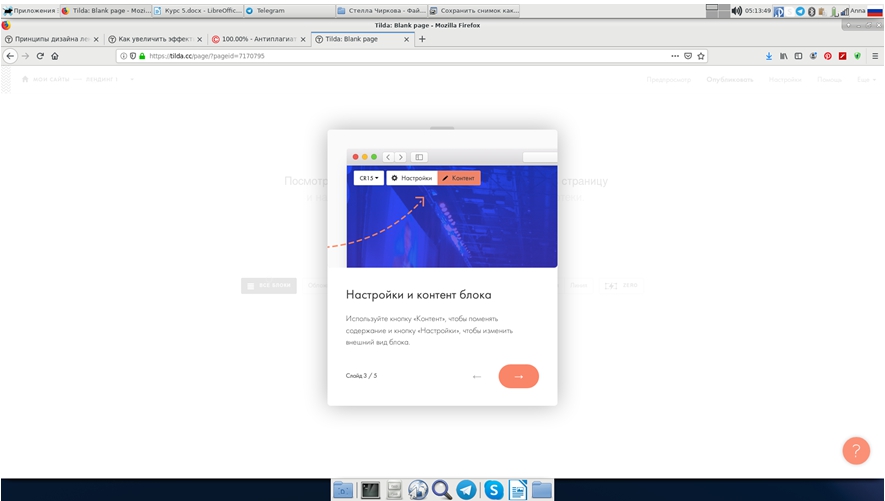This screenshot has height=501, width=885.
Task: Go back with the left arrow in tutorial
Action: tap(476, 376)
